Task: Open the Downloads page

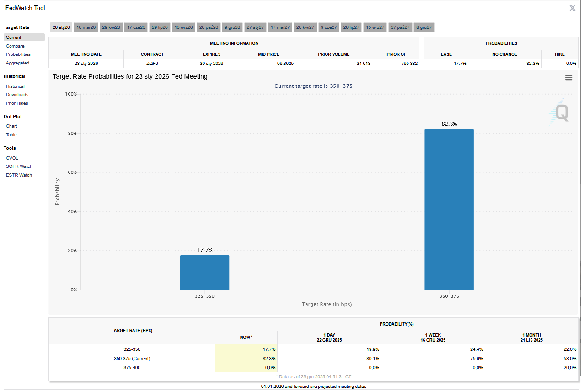Action: (17, 95)
